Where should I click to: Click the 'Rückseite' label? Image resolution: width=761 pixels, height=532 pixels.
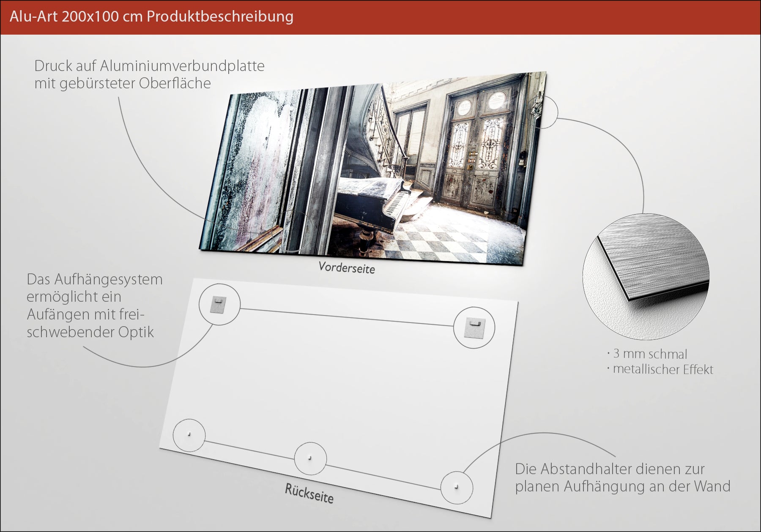[x=309, y=493]
